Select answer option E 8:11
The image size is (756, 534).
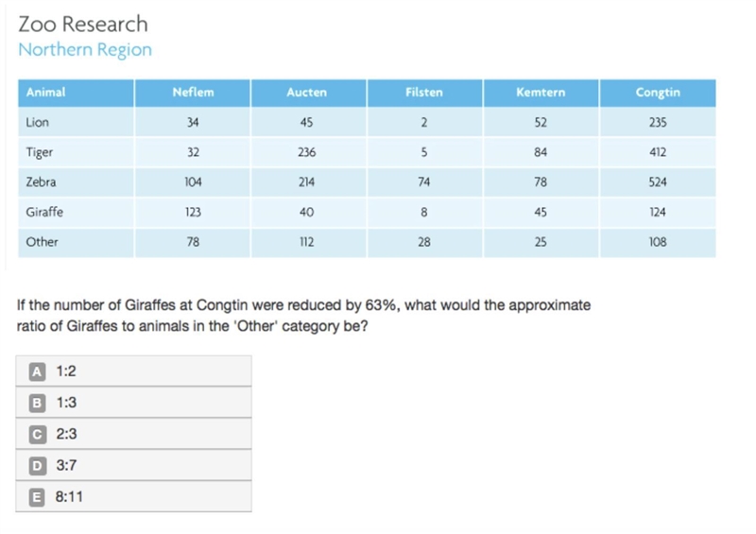pos(133,496)
